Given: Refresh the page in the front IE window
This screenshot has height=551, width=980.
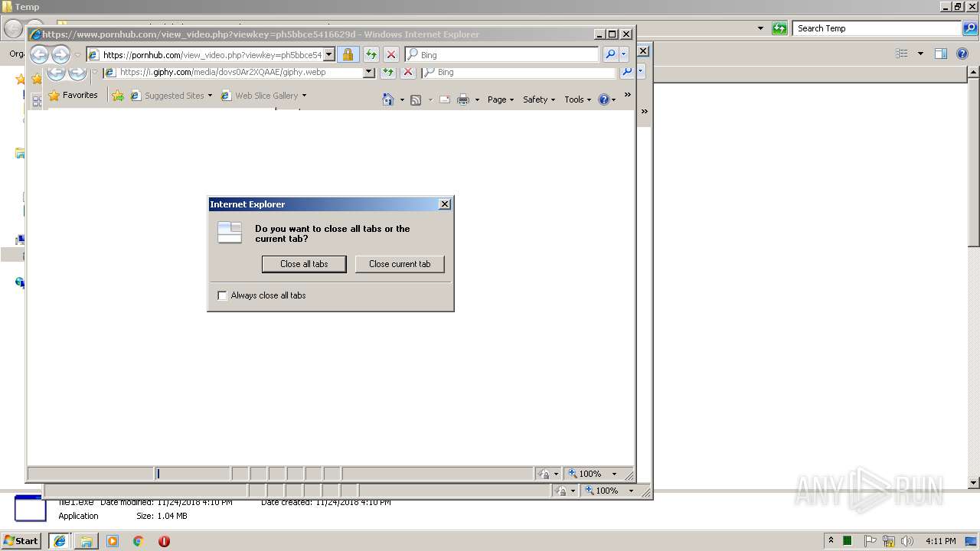Looking at the screenshot, I should pos(371,55).
